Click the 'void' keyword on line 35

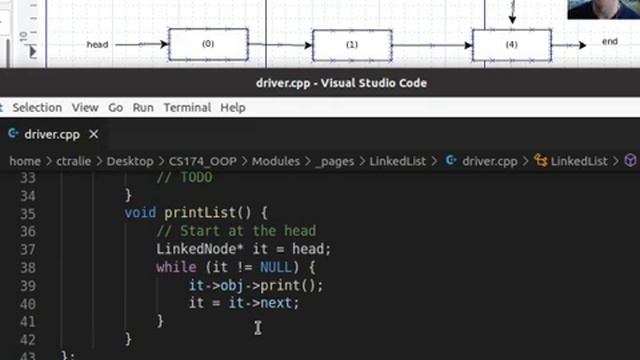(140, 213)
